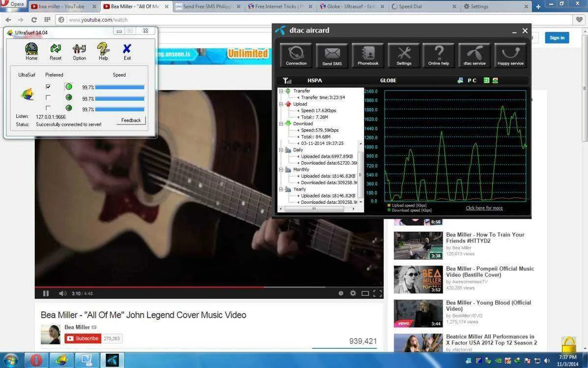Select the first green server radio indicator
The image size is (588, 368).
[x=69, y=87]
